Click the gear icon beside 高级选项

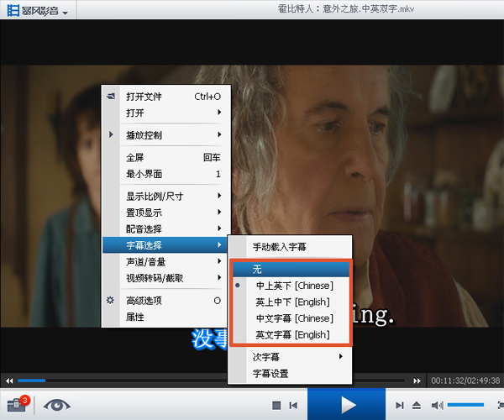click(x=110, y=300)
